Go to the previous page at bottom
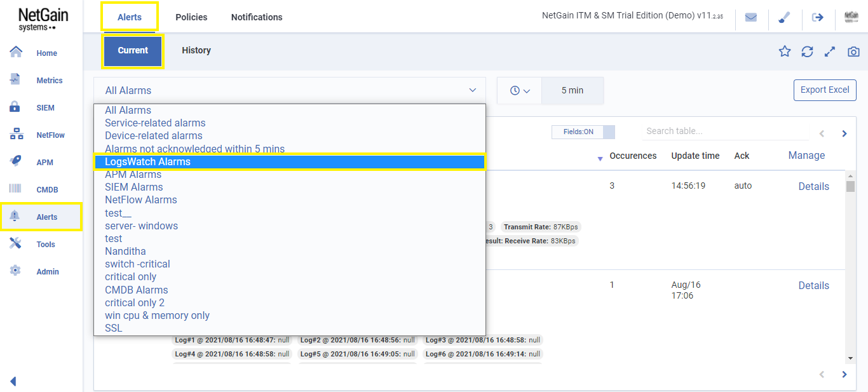The height and width of the screenshot is (392, 868). 822,374
